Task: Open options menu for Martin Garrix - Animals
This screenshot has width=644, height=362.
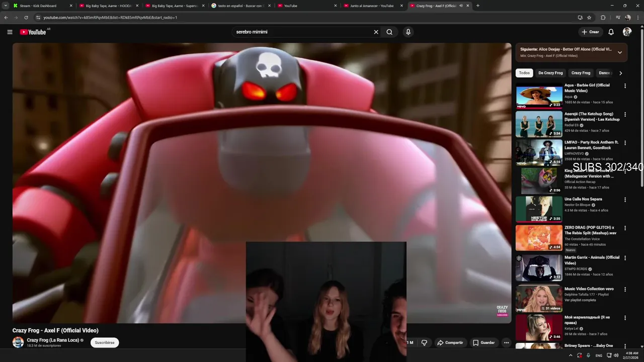Action: click(625, 258)
